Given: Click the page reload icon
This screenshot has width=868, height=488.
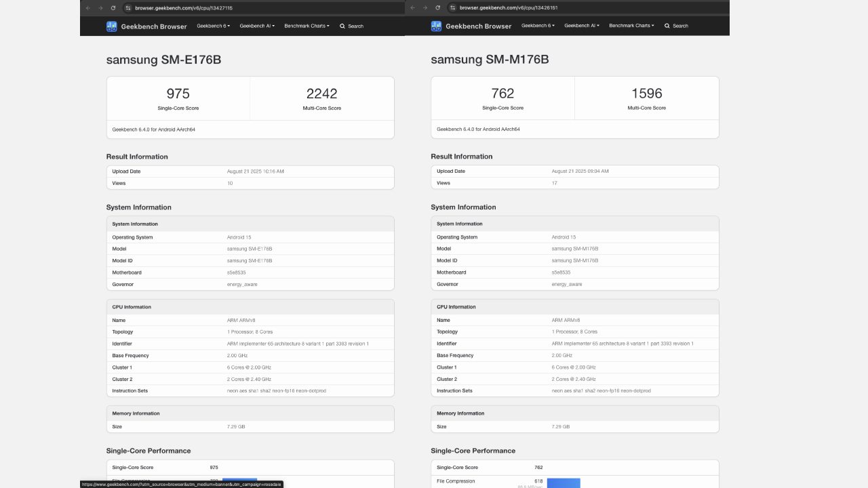Looking at the screenshot, I should tap(112, 8).
